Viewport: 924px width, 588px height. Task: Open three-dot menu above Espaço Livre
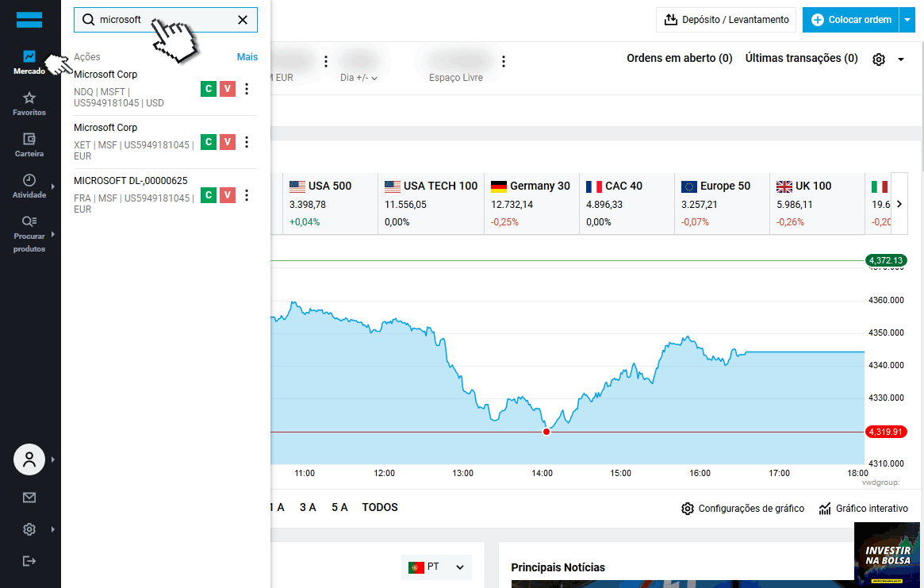pos(504,61)
